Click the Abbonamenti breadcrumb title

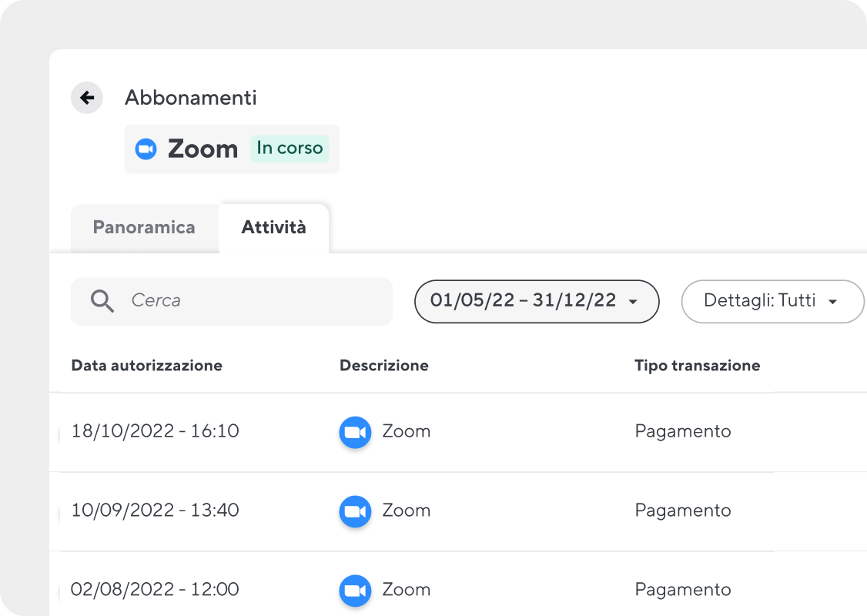pos(191,98)
